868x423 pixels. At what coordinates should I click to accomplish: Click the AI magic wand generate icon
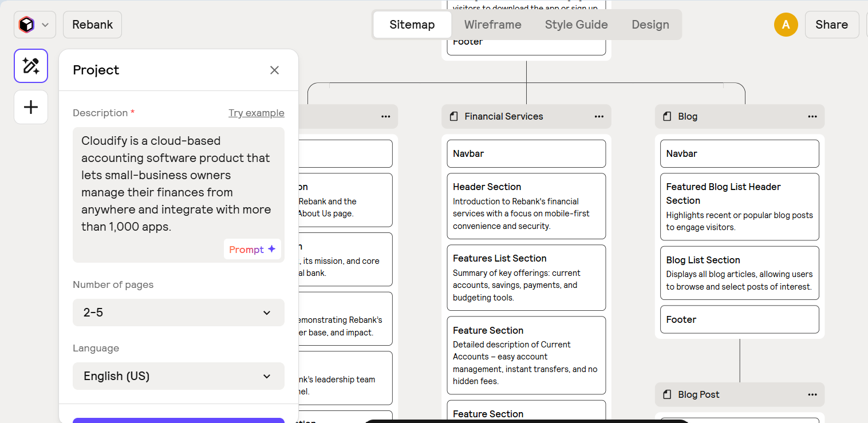pos(31,66)
